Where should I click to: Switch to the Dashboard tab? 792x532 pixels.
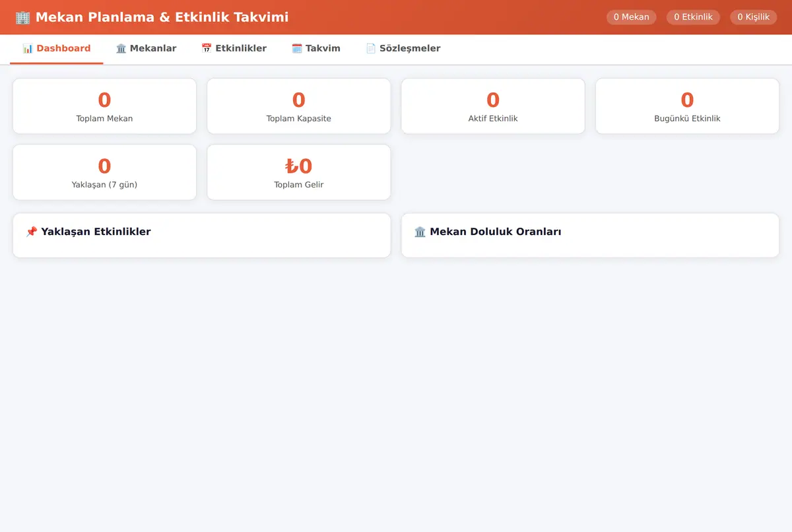point(57,49)
